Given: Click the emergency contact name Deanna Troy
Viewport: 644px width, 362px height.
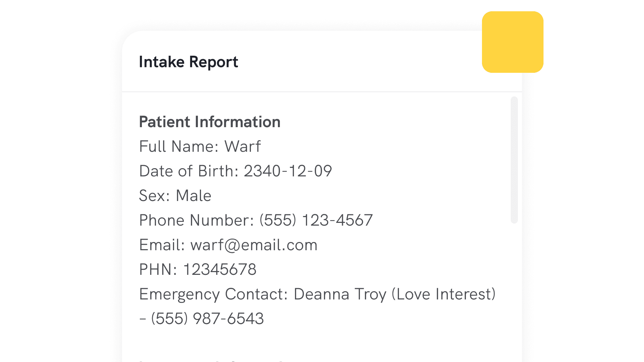Looking at the screenshot, I should pos(340,294).
